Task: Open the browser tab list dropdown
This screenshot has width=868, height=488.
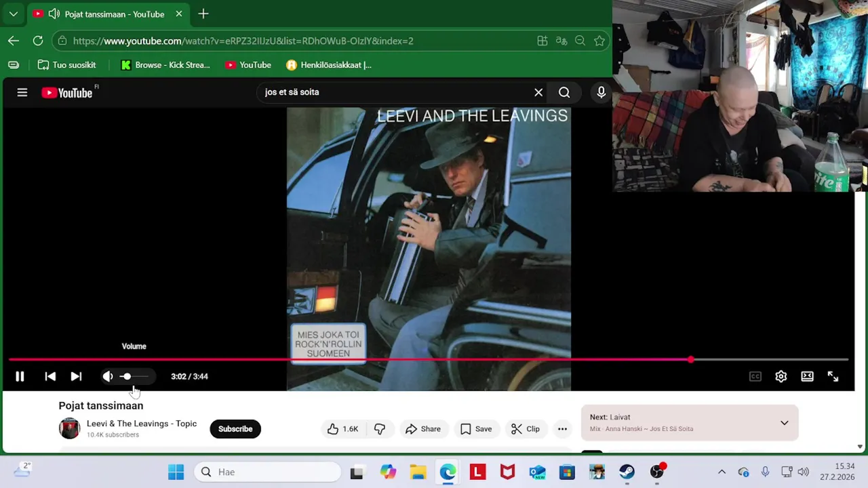Action: tap(13, 14)
